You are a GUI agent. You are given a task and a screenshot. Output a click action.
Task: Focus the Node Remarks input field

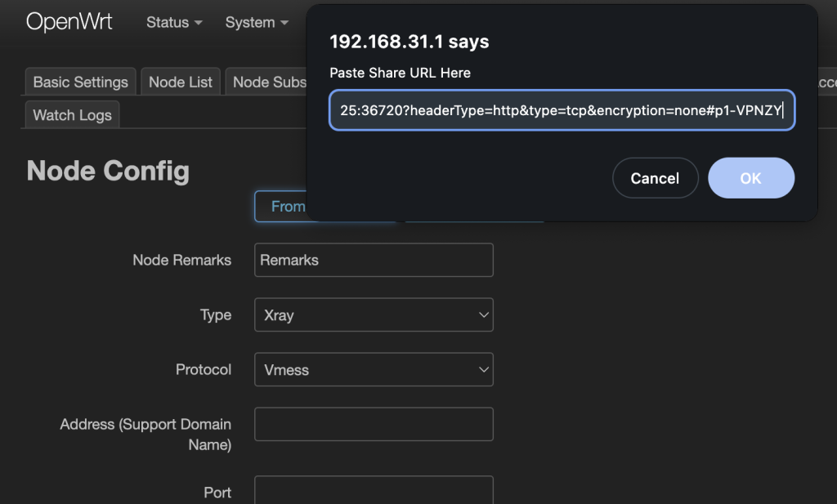(374, 260)
